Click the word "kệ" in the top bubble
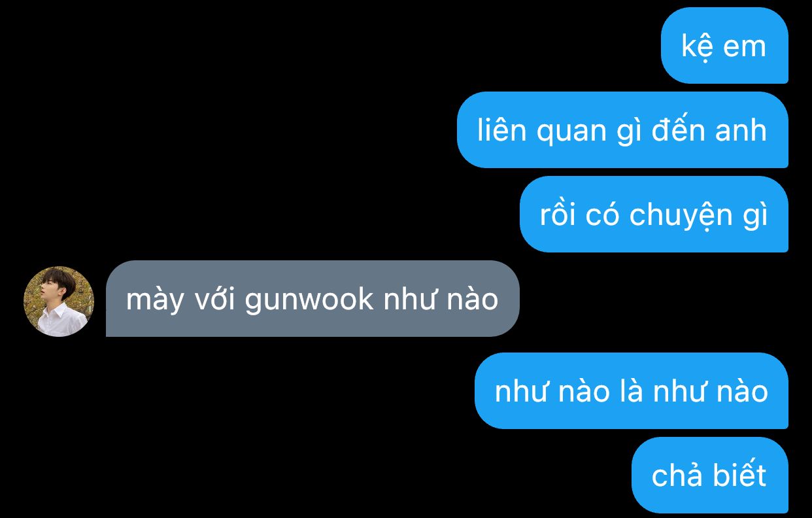The height and width of the screenshot is (518, 812). pos(695,47)
